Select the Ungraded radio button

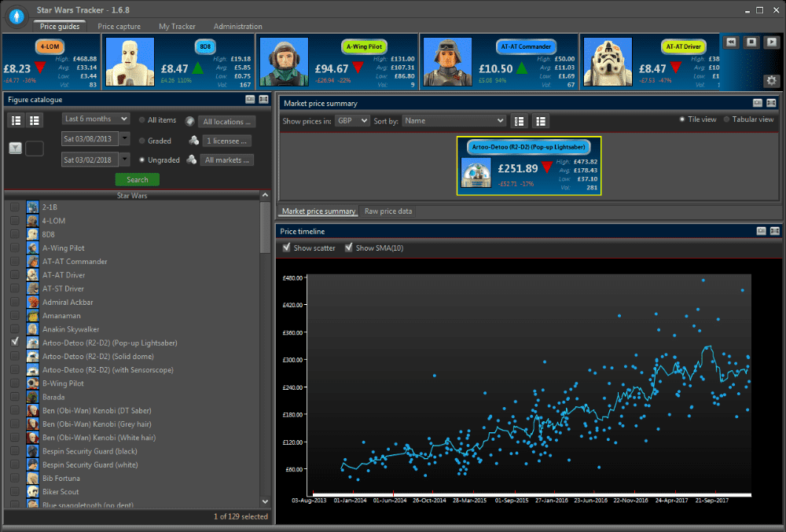coord(141,160)
